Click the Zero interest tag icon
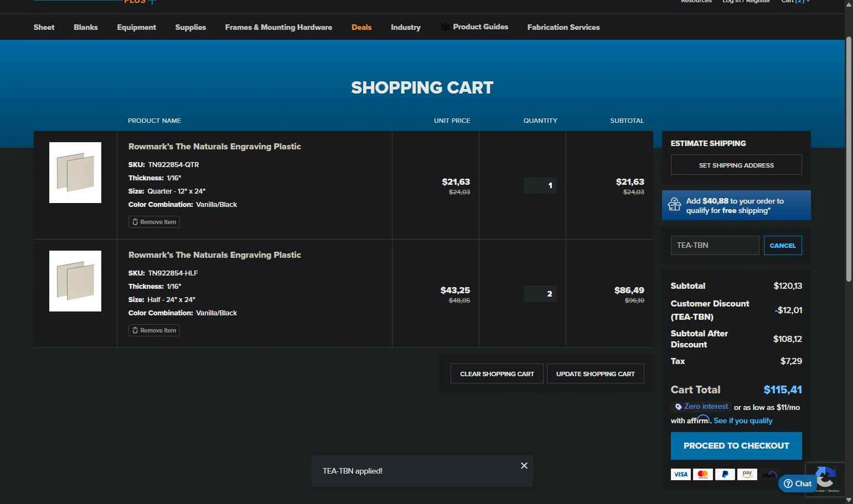Viewport: 853px width, 504px height. coord(678,407)
